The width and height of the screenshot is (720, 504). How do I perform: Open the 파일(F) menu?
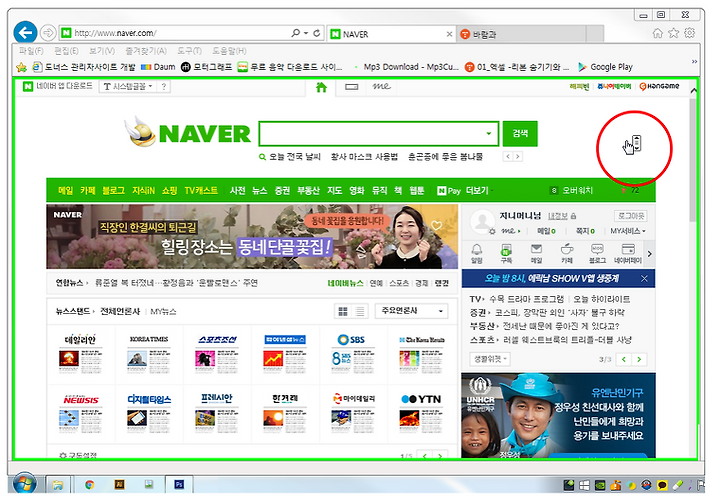point(31,51)
